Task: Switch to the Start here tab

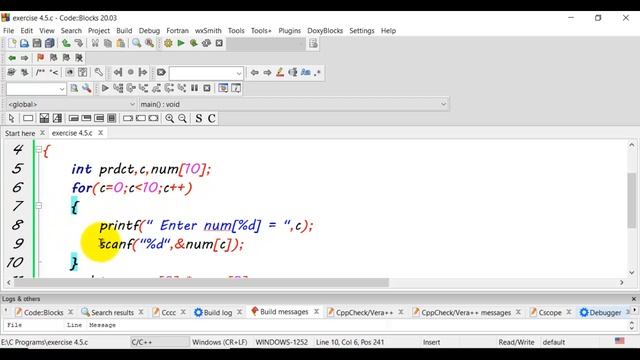Action: point(20,133)
